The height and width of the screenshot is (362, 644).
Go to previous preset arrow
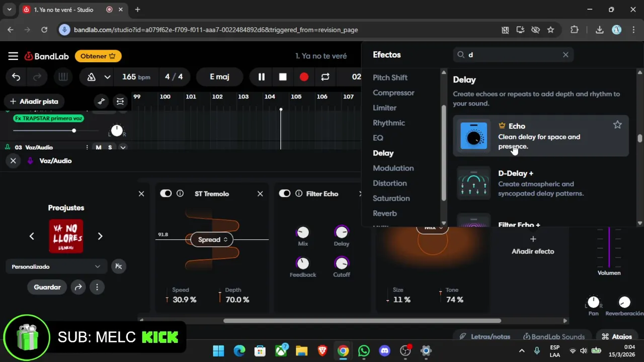pyautogui.click(x=32, y=236)
